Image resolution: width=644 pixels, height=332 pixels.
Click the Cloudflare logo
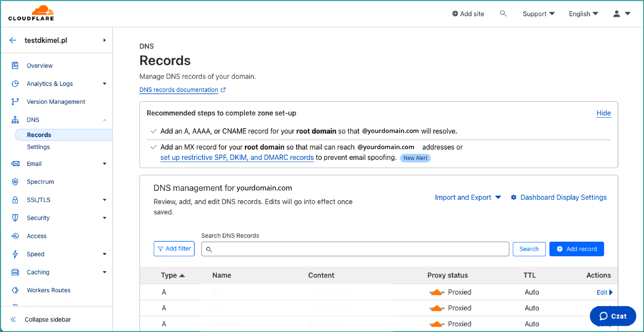(x=31, y=13)
